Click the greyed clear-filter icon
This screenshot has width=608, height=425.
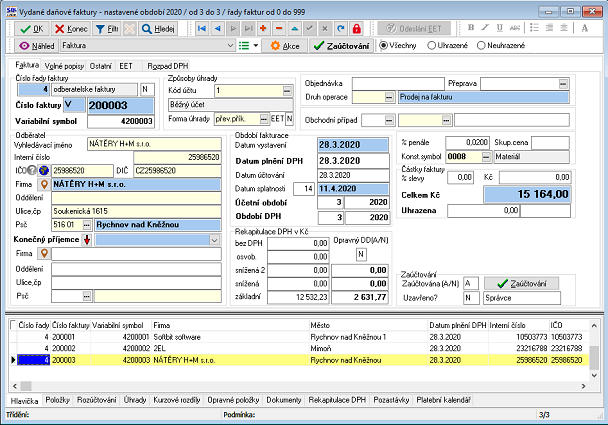point(130,29)
